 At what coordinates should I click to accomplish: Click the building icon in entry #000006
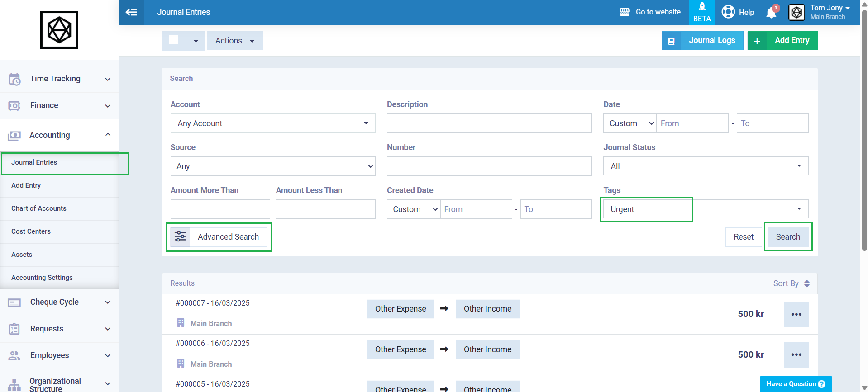point(181,364)
